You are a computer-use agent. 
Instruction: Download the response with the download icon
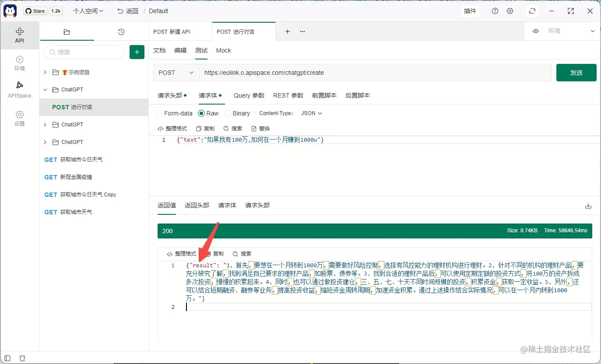pyautogui.click(x=588, y=206)
